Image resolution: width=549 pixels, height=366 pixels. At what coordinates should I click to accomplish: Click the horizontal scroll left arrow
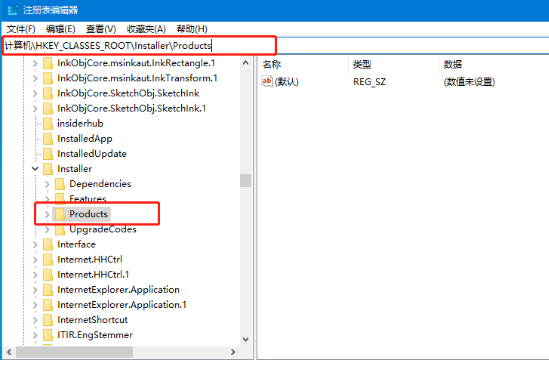[9, 352]
